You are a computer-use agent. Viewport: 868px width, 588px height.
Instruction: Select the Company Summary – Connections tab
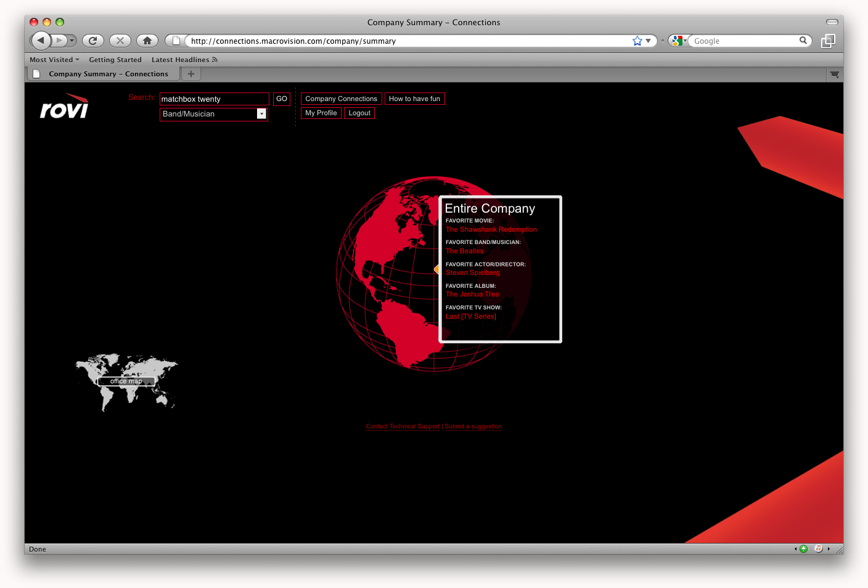tap(102, 74)
